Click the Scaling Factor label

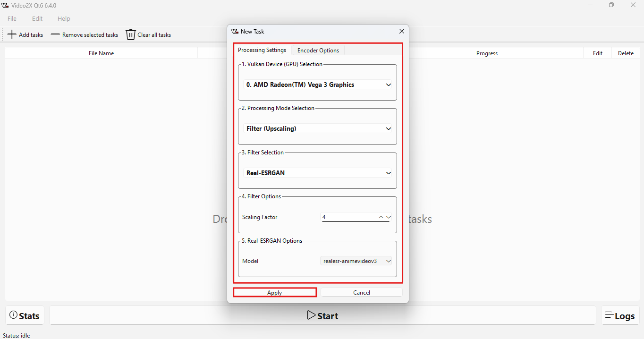coord(260,217)
